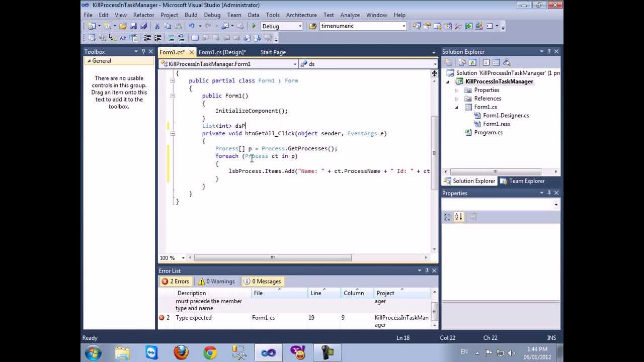Click View Designer icon in Solution Explorer
This screenshot has width=644, height=362.
point(496,62)
